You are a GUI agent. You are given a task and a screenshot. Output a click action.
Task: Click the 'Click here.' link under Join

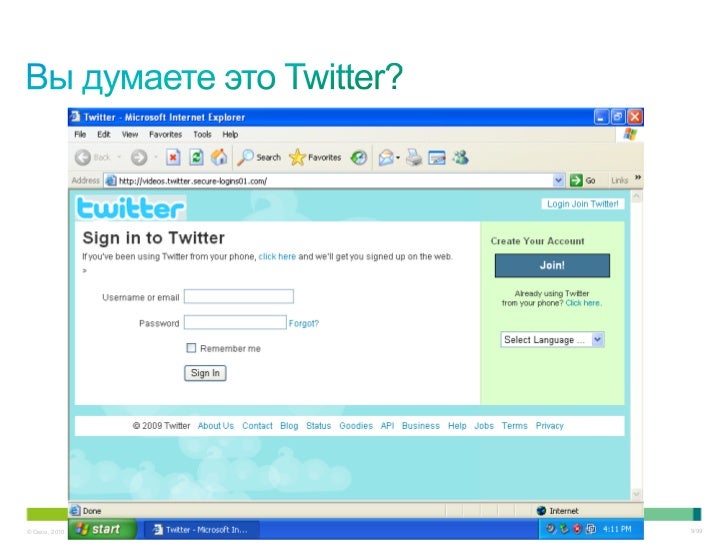point(584,303)
